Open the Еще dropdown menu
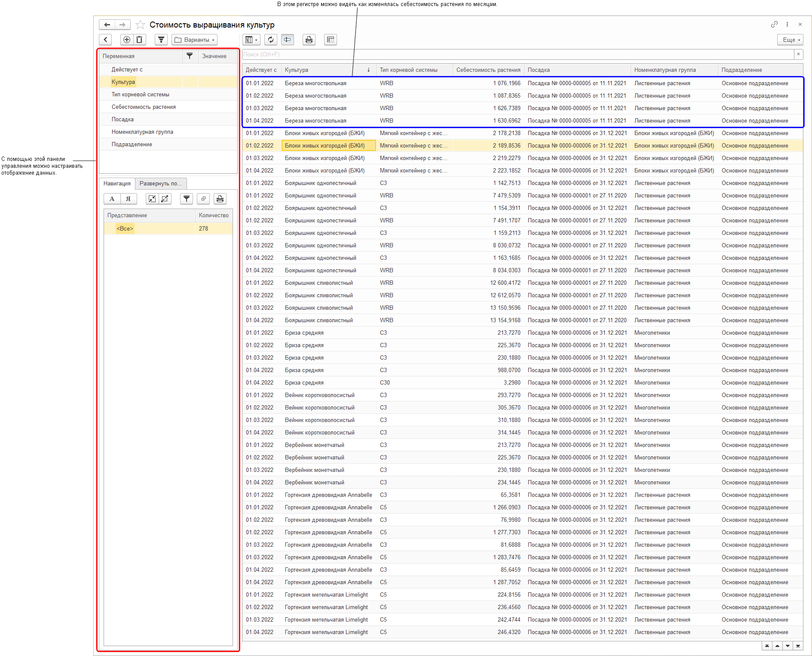This screenshot has height=656, width=812. [x=790, y=40]
